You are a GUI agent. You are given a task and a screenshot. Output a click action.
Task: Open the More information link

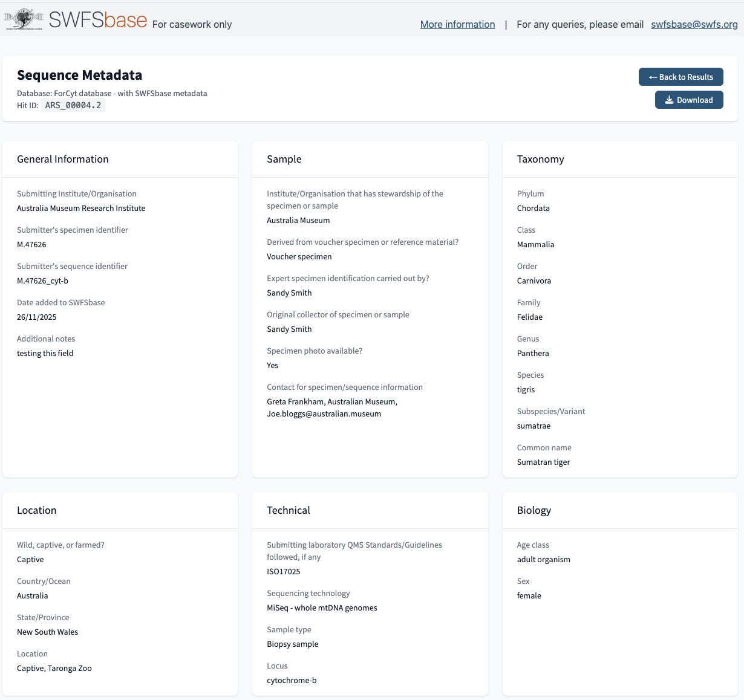click(457, 24)
